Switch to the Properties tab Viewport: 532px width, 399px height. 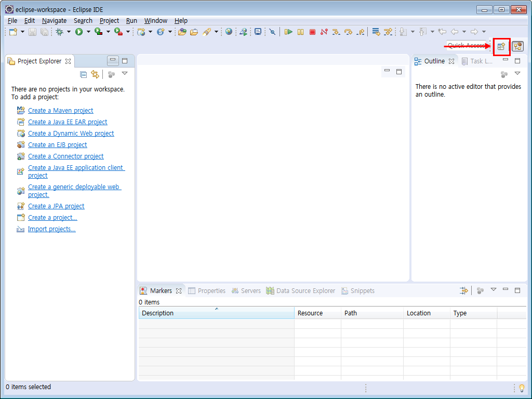pyautogui.click(x=207, y=291)
